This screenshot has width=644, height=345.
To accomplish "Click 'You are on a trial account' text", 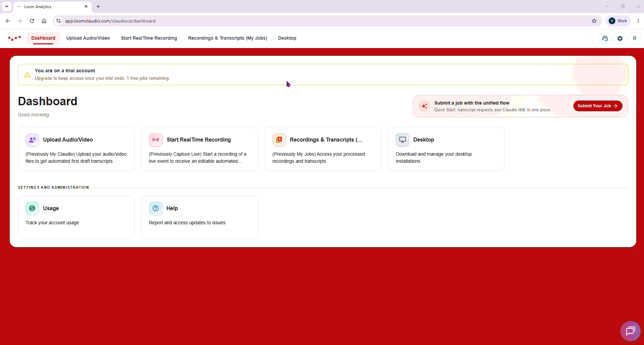I will pos(65,71).
